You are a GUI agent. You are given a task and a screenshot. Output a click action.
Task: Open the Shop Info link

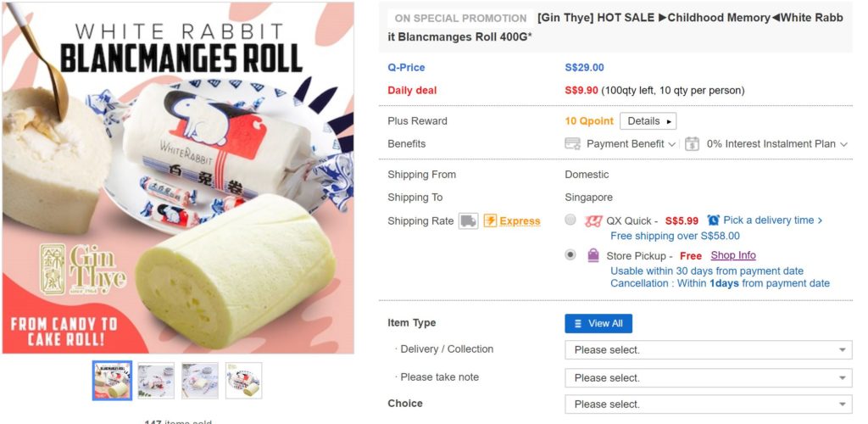[733, 255]
